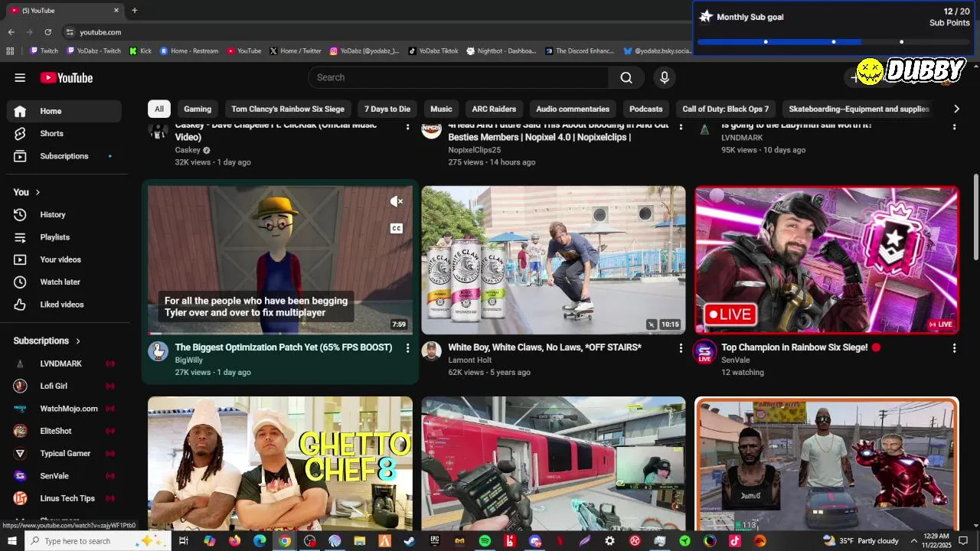Click the page vertical scrollbar
This screenshot has width=980, height=551.
[975, 217]
